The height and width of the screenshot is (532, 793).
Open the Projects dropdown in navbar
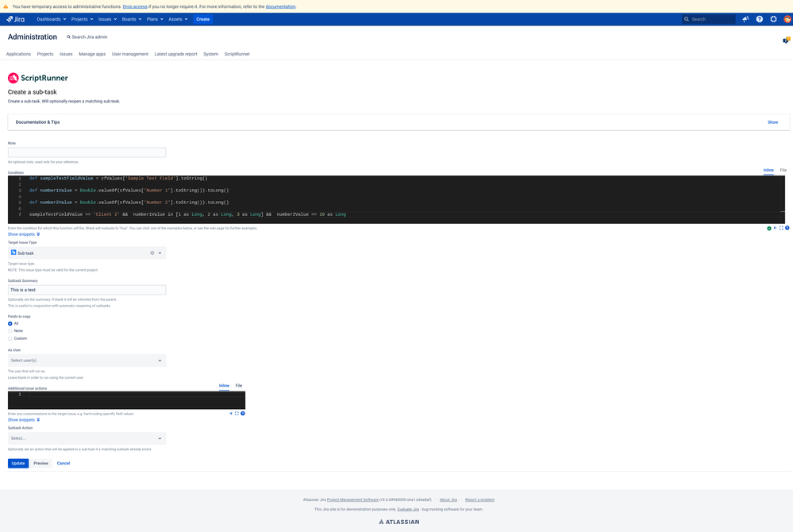click(x=82, y=19)
